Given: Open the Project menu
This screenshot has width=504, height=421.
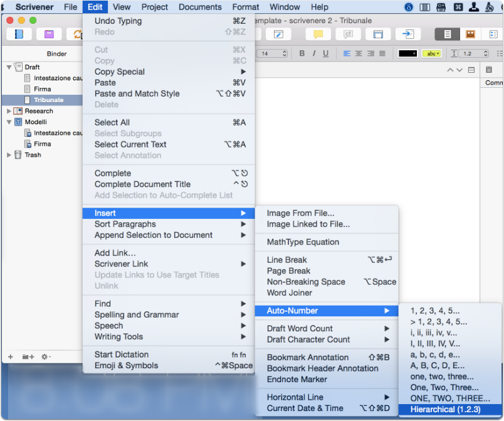Looking at the screenshot, I should pos(155,7).
